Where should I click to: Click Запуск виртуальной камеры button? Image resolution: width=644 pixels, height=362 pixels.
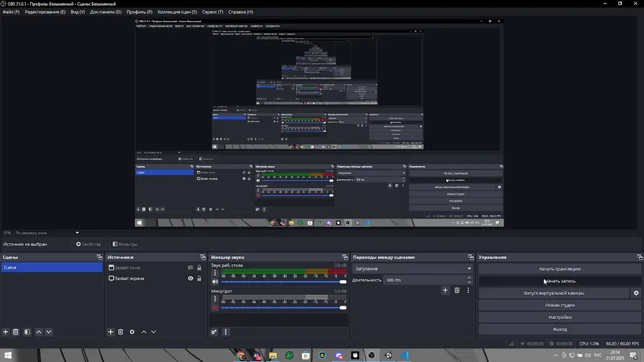click(554, 293)
